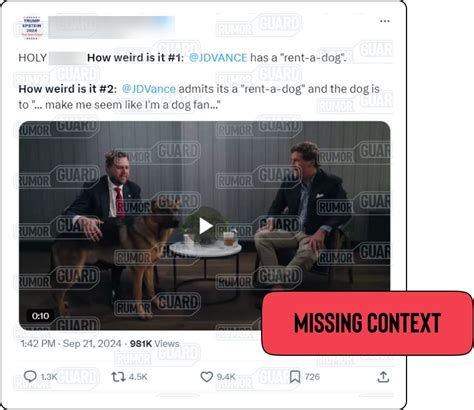Image resolution: width=474 pixels, height=410 pixels.
Task: Click the reply speech bubble icon
Action: point(30,377)
